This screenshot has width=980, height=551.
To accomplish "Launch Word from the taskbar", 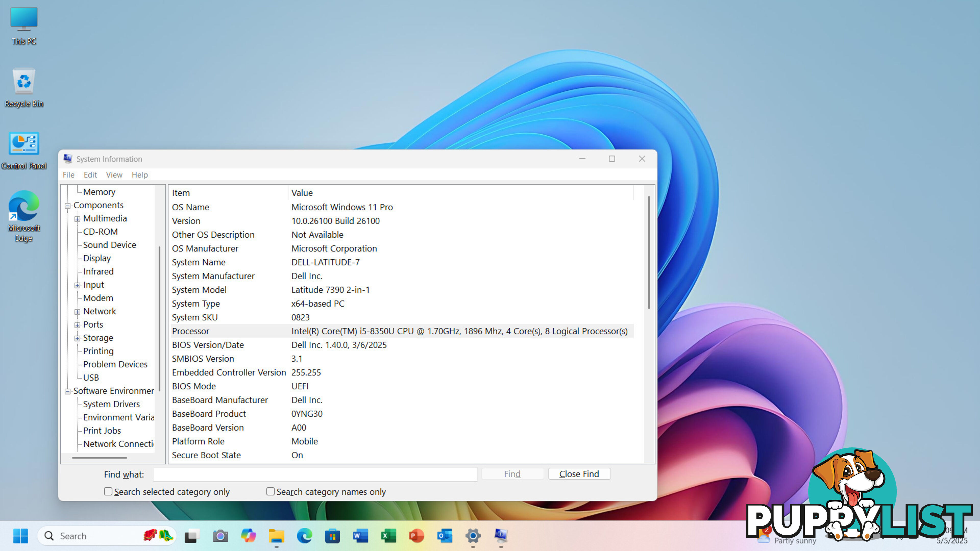I will (360, 536).
